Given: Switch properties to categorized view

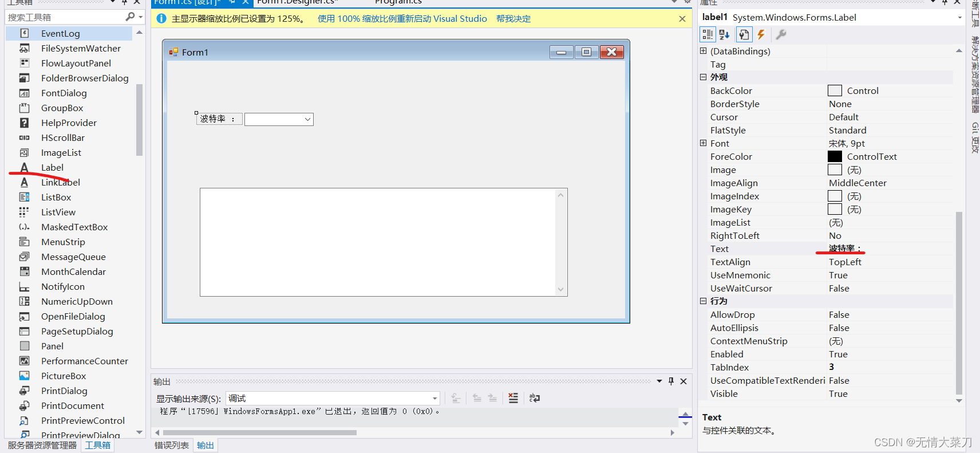Looking at the screenshot, I should pos(708,34).
